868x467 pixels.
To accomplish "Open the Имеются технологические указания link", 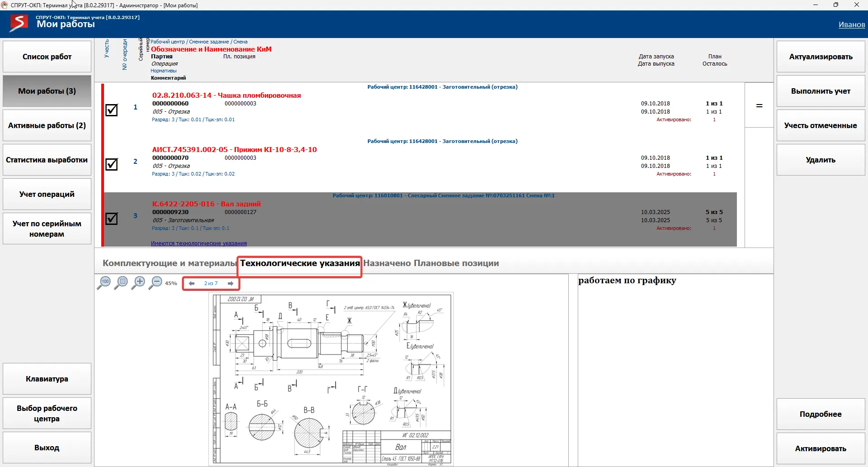I will coord(199,243).
